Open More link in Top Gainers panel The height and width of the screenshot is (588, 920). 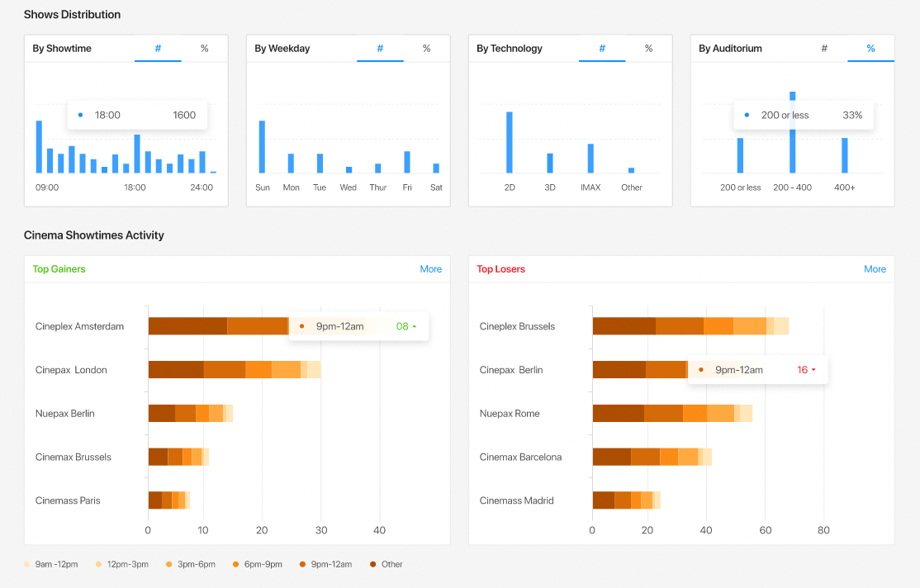(430, 268)
